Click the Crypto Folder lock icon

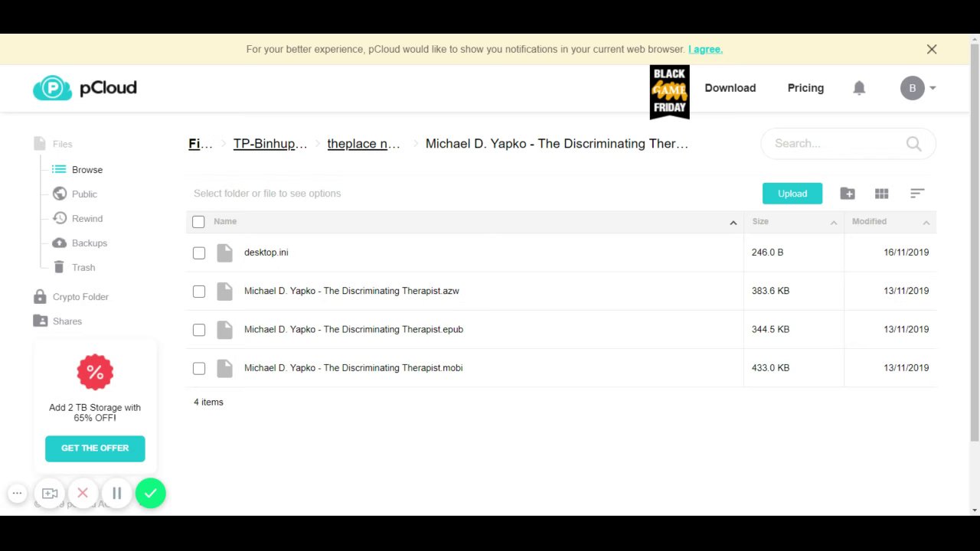[40, 296]
